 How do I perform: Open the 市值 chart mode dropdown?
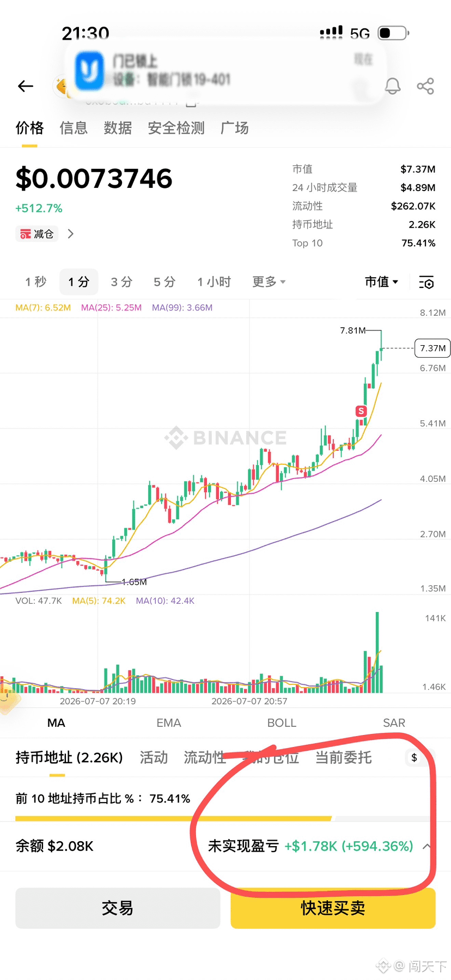pos(382,282)
